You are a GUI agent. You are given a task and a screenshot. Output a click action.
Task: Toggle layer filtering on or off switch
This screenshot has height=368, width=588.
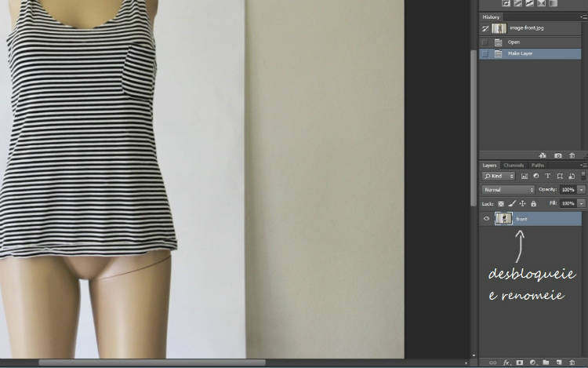(x=583, y=176)
